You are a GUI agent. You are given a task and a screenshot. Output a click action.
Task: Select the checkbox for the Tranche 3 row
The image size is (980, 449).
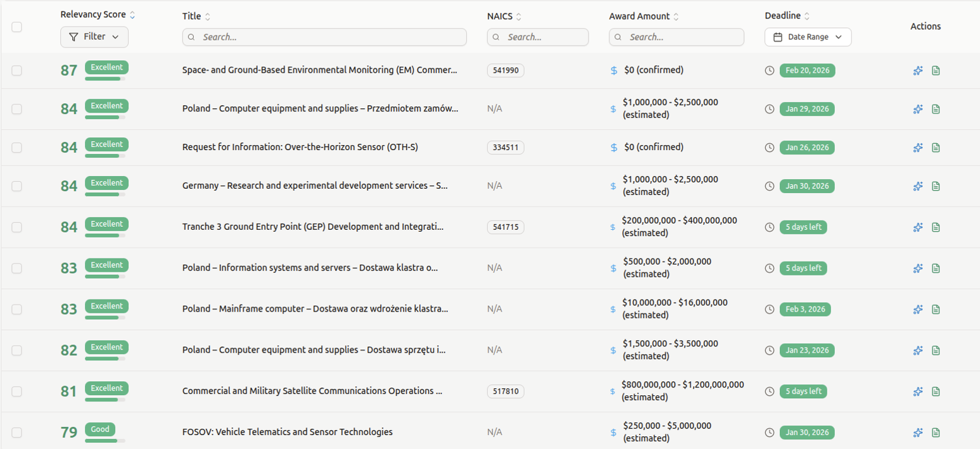coord(16,227)
